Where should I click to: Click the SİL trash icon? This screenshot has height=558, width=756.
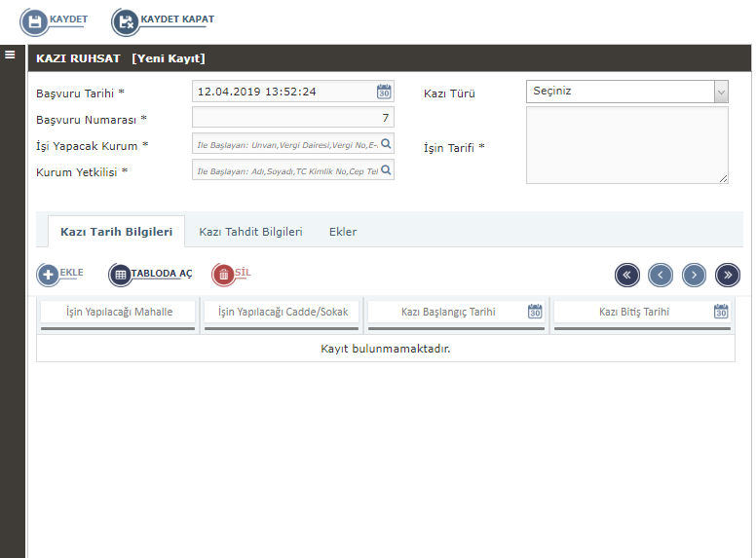223,275
